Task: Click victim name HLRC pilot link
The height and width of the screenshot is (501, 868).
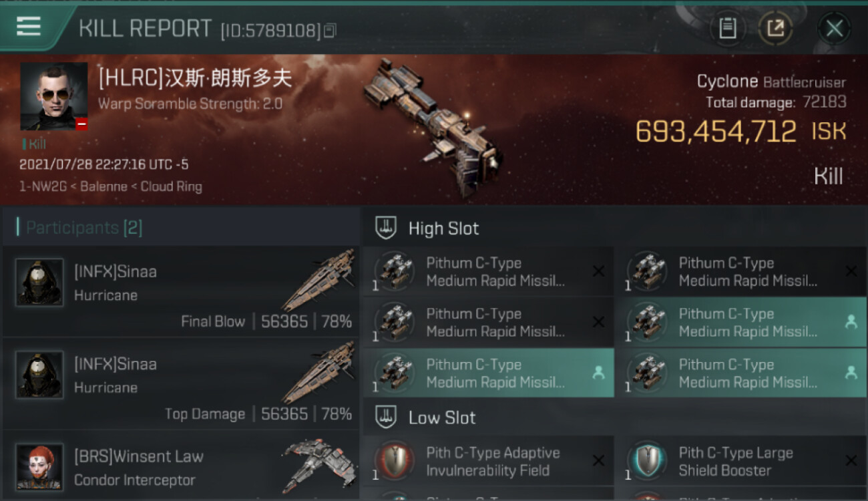Action: [195, 78]
